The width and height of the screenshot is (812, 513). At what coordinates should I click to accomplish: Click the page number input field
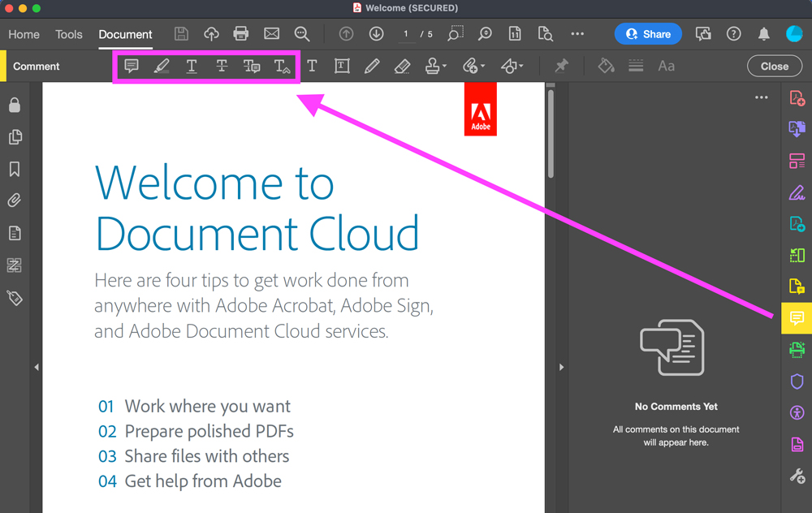(x=405, y=34)
